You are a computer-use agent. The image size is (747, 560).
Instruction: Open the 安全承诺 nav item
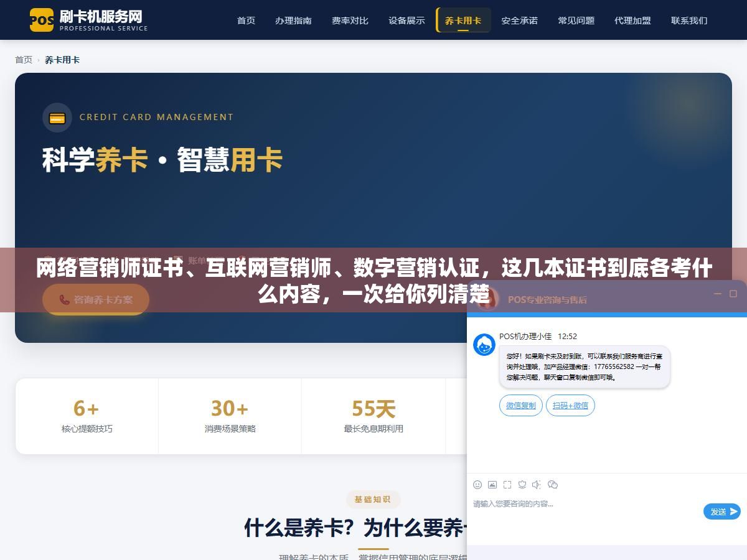click(519, 20)
